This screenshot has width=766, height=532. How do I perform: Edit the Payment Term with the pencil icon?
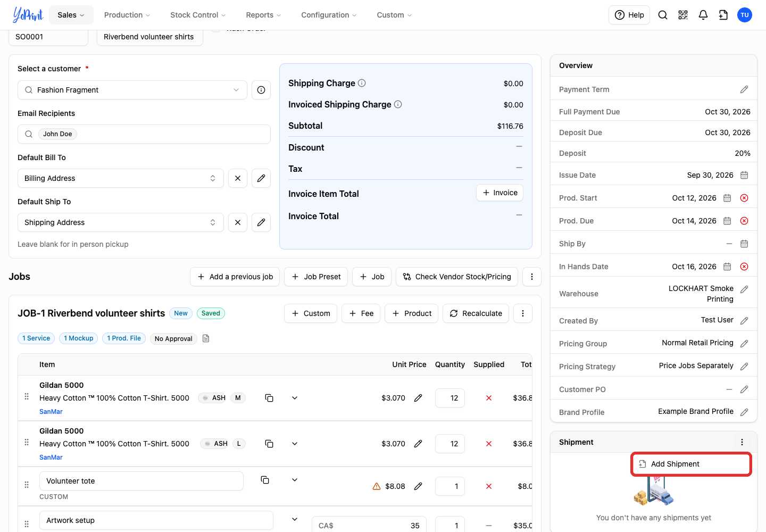tap(744, 89)
